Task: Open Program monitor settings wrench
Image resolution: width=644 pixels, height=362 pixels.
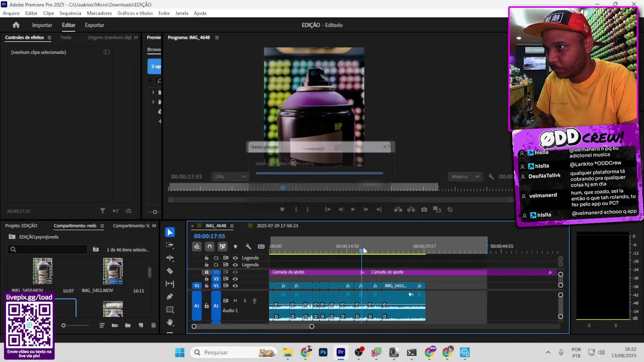Action: point(491,176)
